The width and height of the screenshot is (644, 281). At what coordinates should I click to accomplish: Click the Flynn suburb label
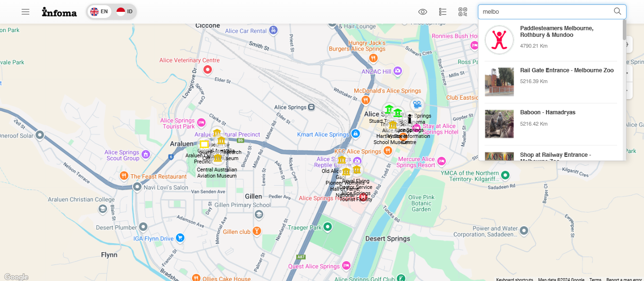click(109, 255)
